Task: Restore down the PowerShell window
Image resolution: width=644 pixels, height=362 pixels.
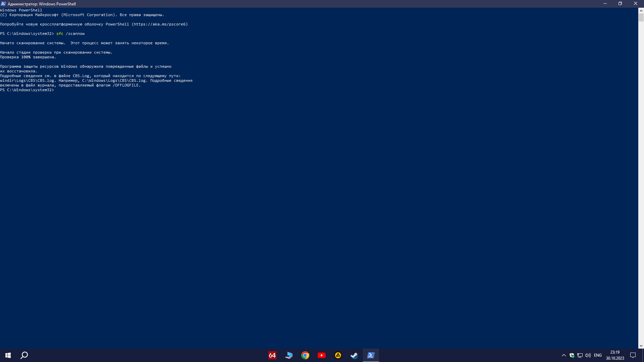Action: (x=620, y=4)
